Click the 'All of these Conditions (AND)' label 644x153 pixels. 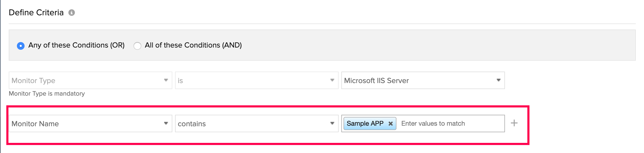(x=193, y=45)
